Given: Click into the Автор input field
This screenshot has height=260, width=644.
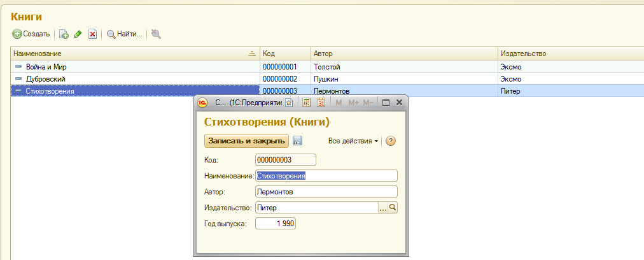Looking at the screenshot, I should 326,192.
